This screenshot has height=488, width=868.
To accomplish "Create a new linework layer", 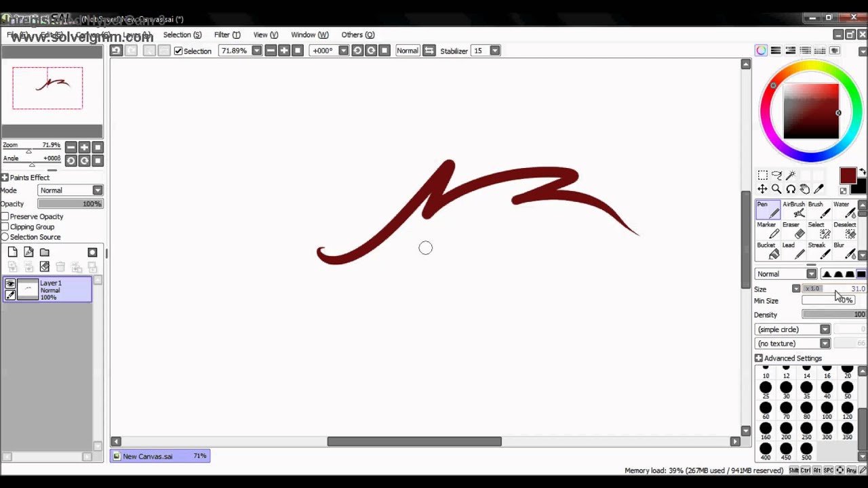I will point(28,252).
